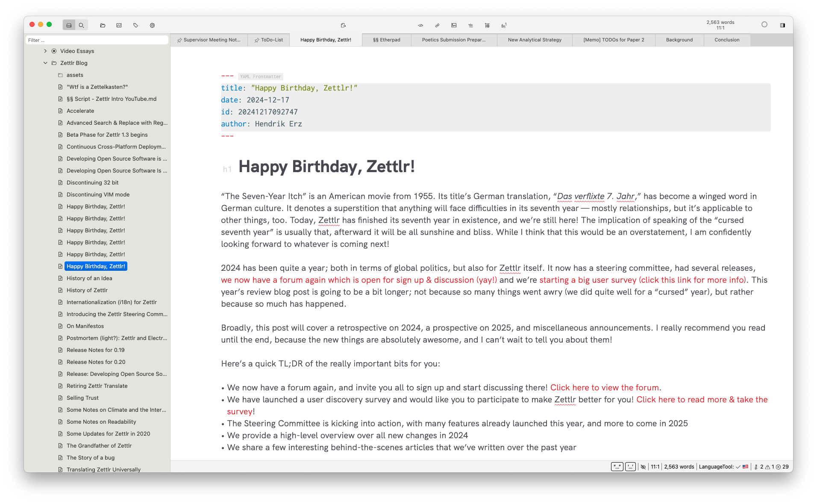
Task: Collapse the Zettlr Blog folder
Action: coord(45,63)
